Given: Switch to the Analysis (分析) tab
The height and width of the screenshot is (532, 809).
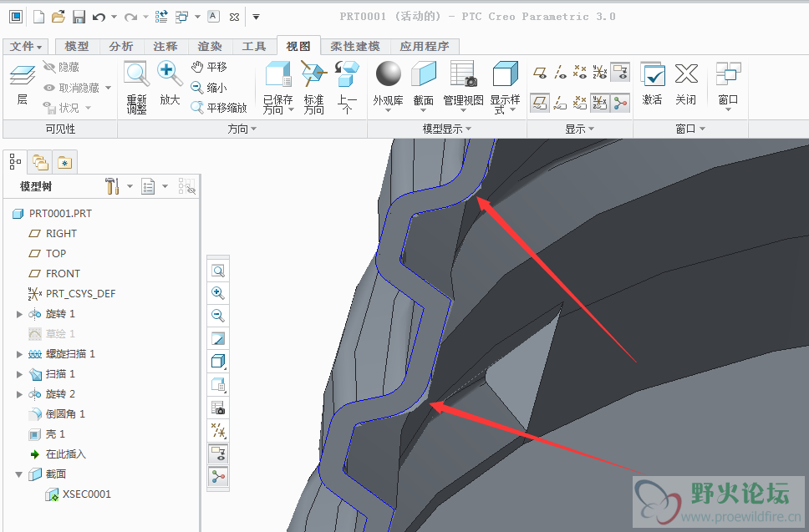Looking at the screenshot, I should click(x=121, y=47).
